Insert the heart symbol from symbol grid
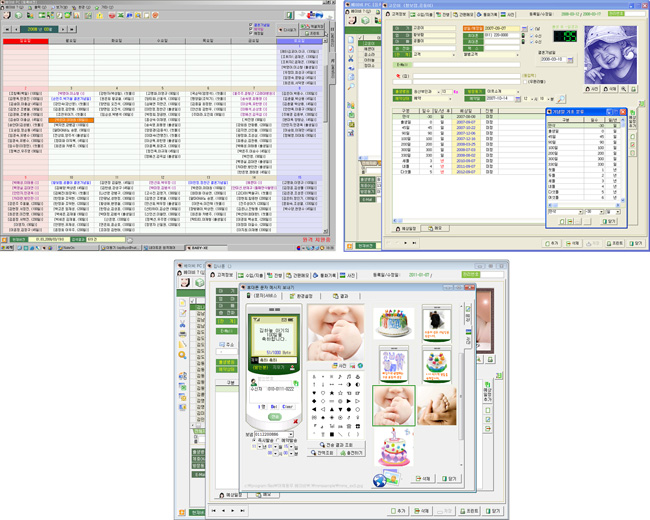The width and height of the screenshot is (650, 520). (x=314, y=393)
